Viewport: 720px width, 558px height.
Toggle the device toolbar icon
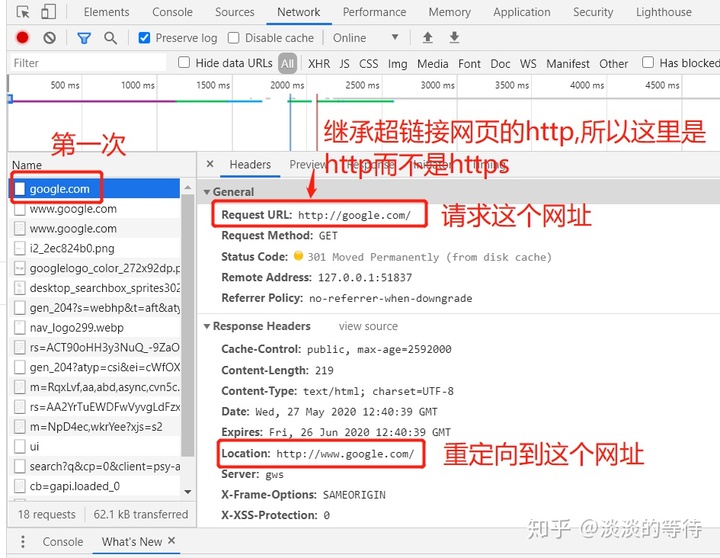(48, 11)
